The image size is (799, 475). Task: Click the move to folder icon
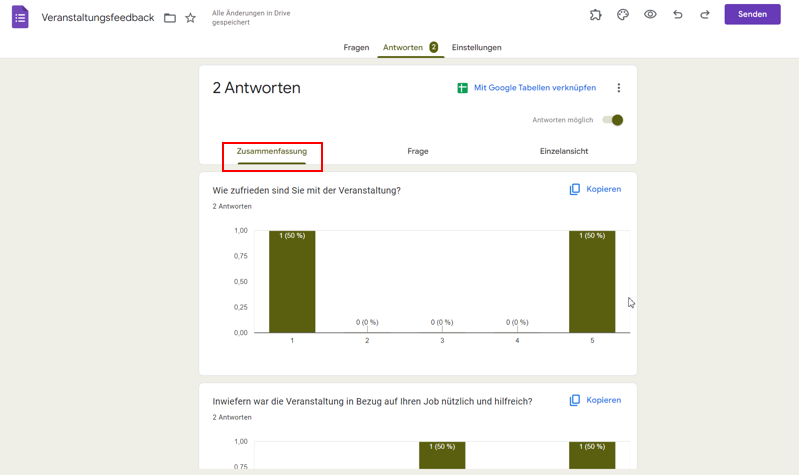[x=170, y=18]
